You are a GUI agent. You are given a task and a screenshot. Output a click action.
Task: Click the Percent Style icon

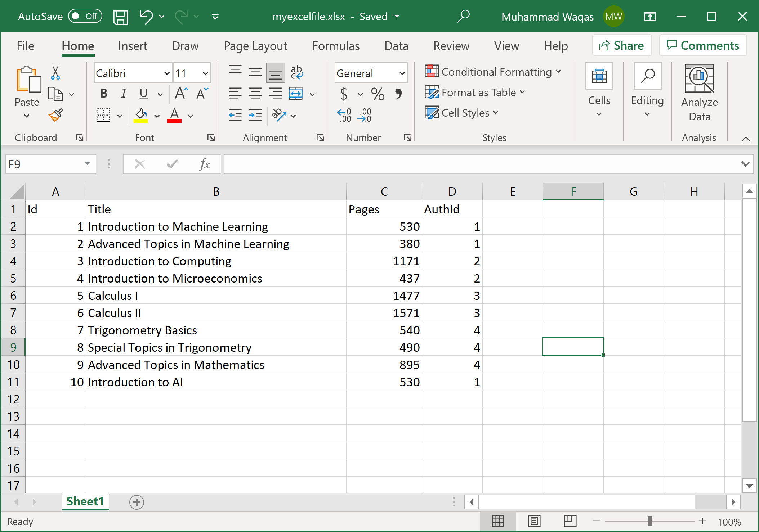point(378,94)
